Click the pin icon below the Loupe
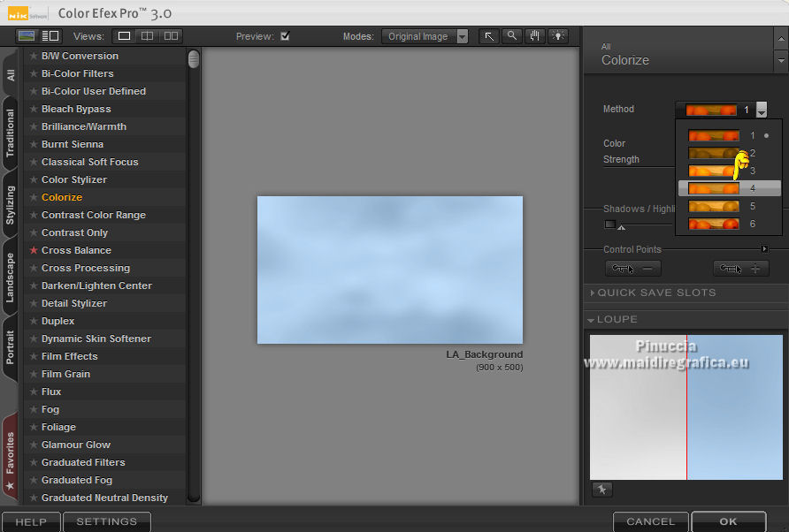 (x=601, y=489)
